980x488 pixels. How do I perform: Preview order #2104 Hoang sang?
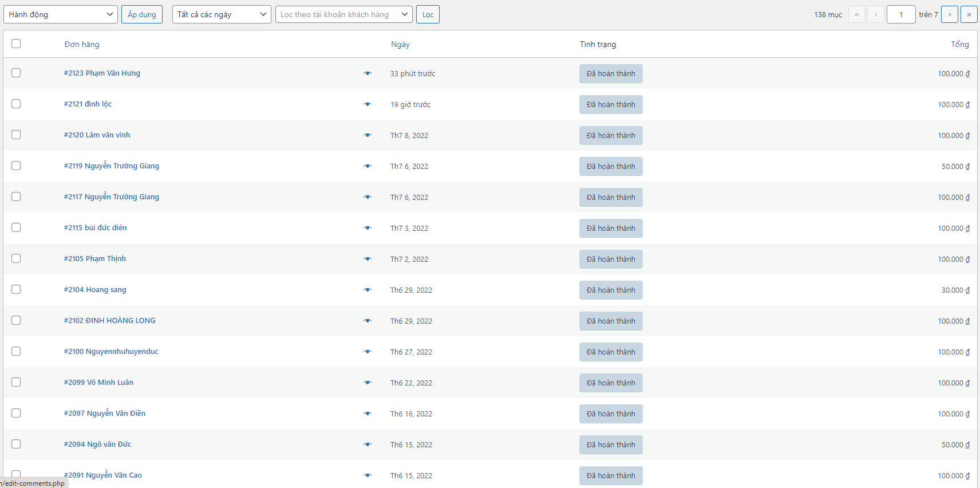pyautogui.click(x=367, y=290)
